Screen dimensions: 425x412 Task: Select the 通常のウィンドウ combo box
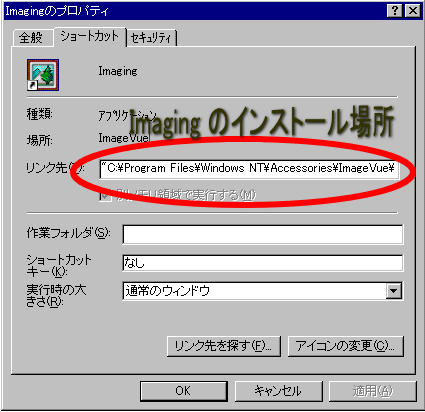pyautogui.click(x=263, y=291)
